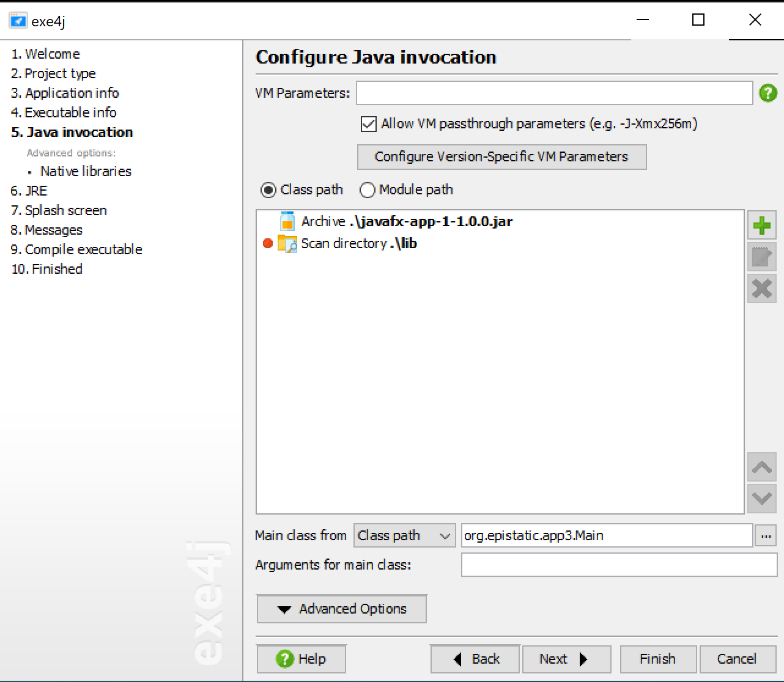Click the move entry up arrow

pos(761,468)
